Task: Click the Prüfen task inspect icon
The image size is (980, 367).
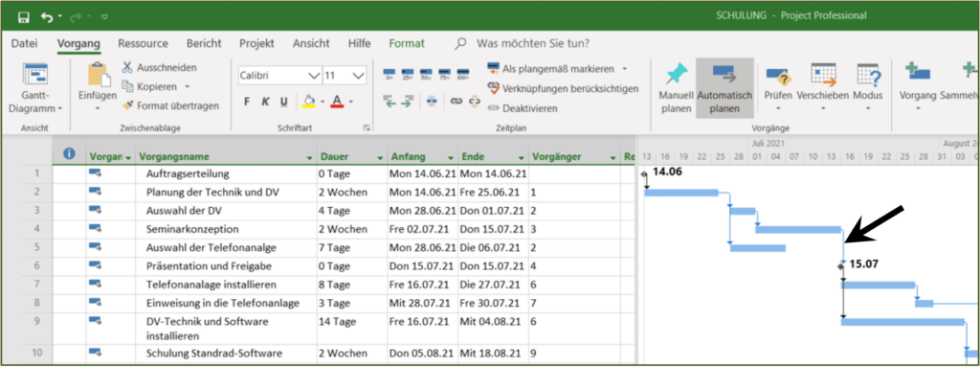Action: [x=779, y=76]
